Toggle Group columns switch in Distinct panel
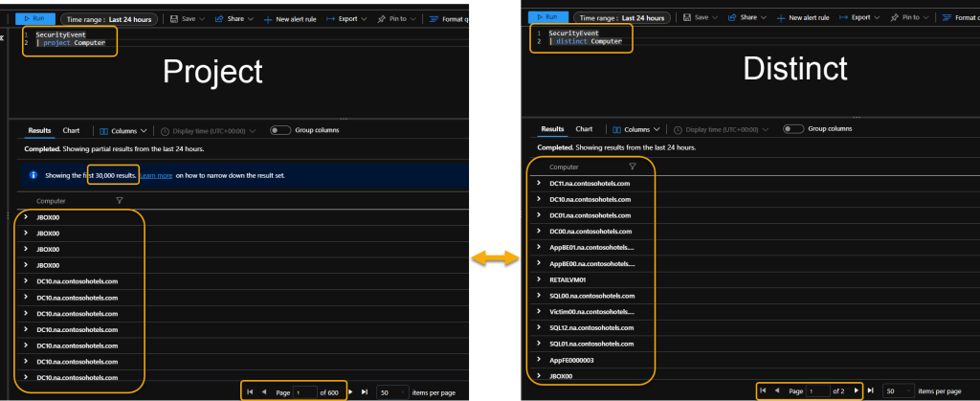The height and width of the screenshot is (401, 980). 793,128
